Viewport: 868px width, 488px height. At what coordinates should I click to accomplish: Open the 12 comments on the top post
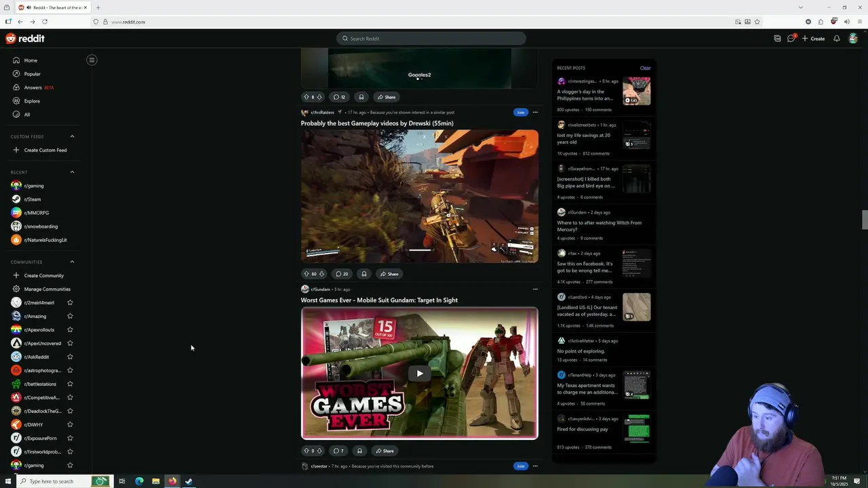(340, 97)
